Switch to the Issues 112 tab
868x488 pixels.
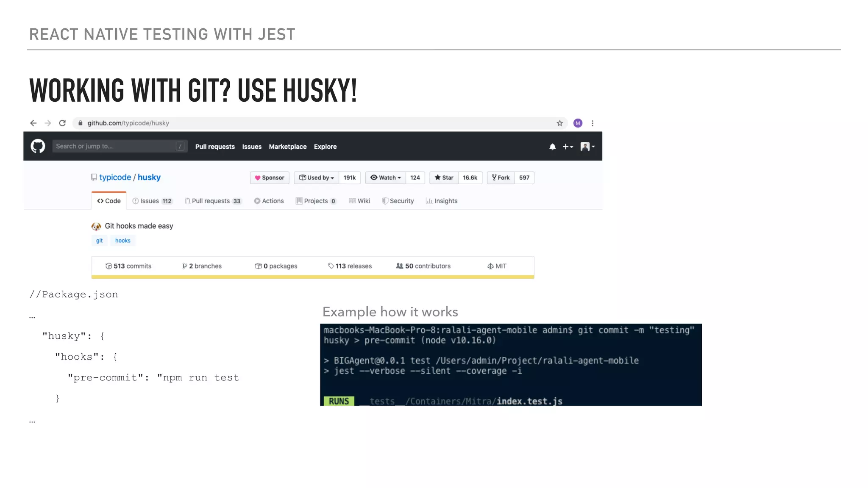coord(152,201)
